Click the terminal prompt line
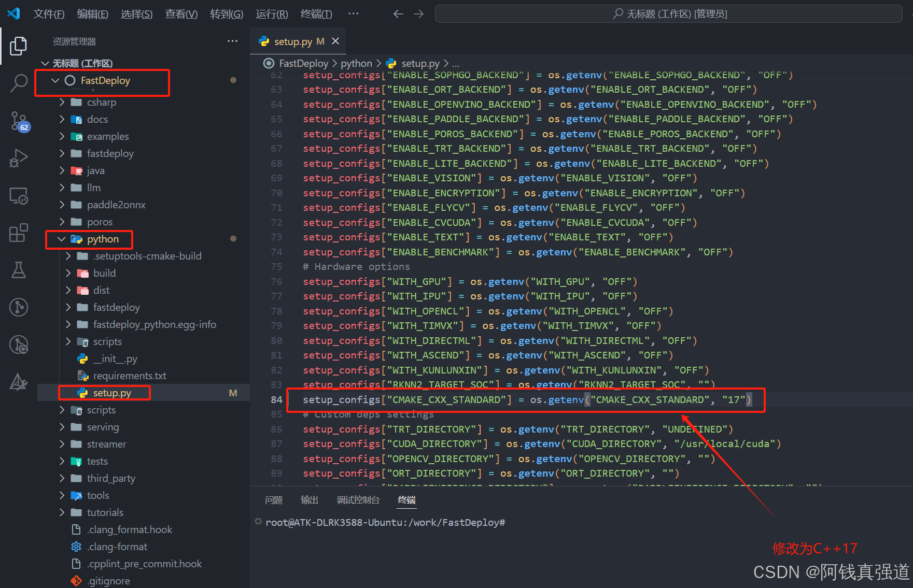The width and height of the screenshot is (913, 588). [x=385, y=522]
